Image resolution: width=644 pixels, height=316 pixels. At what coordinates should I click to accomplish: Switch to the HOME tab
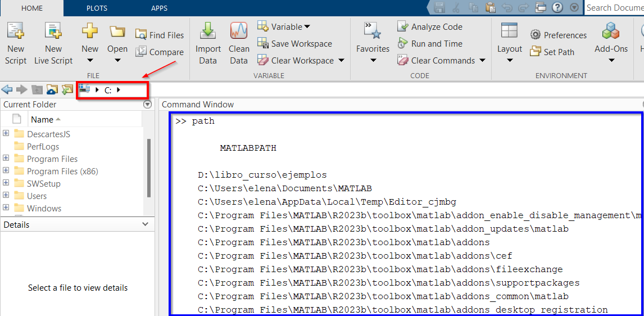click(x=31, y=8)
